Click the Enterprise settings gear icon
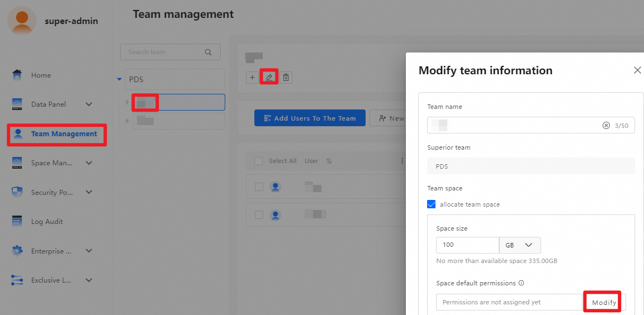 coord(17,251)
